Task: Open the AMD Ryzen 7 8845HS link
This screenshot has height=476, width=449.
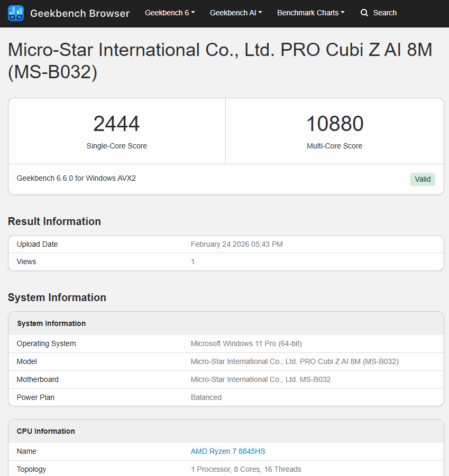Action: pyautogui.click(x=228, y=451)
